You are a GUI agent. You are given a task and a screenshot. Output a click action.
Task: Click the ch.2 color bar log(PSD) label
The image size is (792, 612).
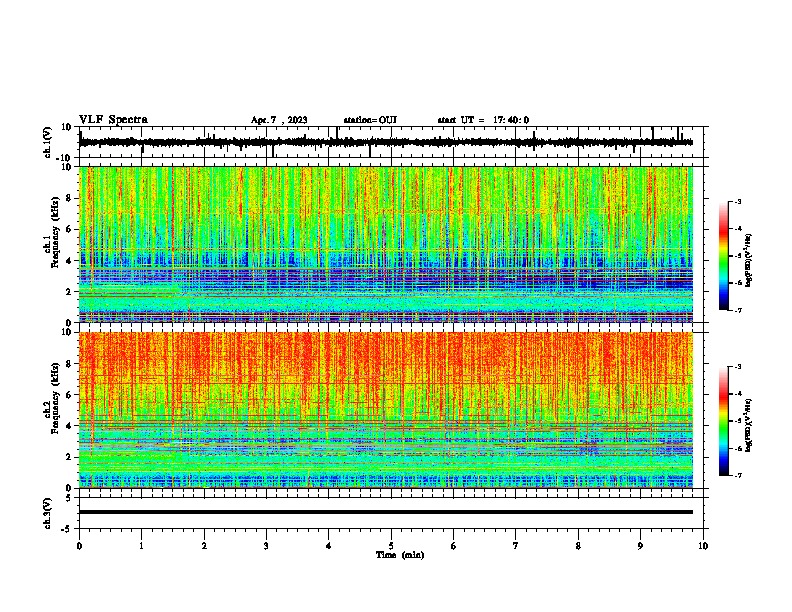coord(749,425)
